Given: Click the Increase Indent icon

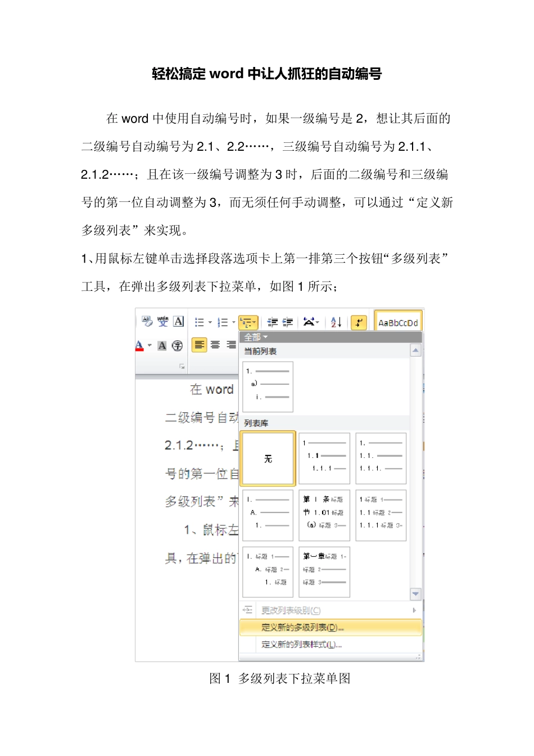Looking at the screenshot, I should (288, 322).
